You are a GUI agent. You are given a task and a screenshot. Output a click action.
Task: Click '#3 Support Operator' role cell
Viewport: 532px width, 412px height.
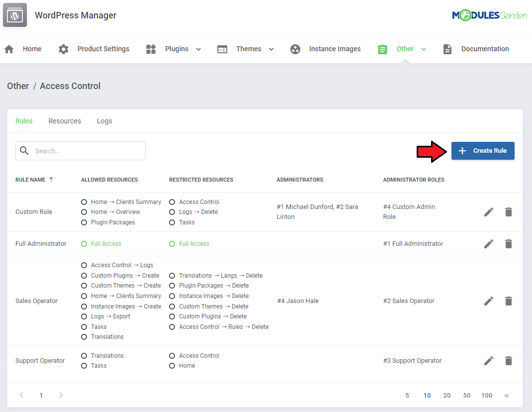412,361
